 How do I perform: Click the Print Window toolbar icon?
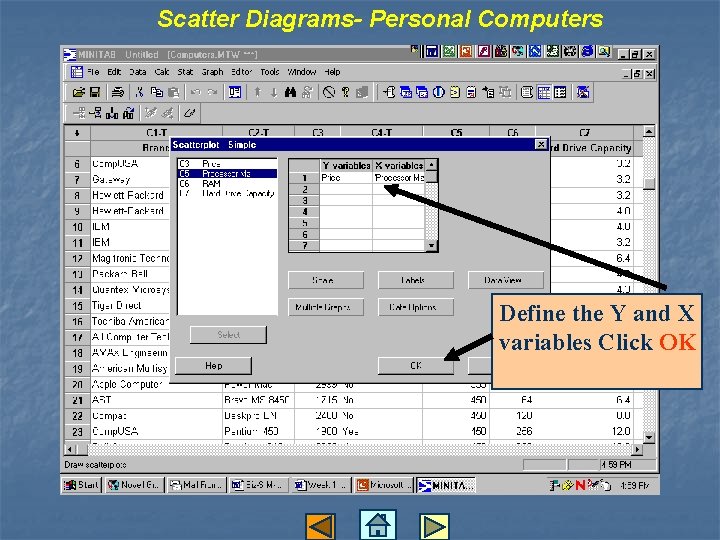tap(118, 92)
